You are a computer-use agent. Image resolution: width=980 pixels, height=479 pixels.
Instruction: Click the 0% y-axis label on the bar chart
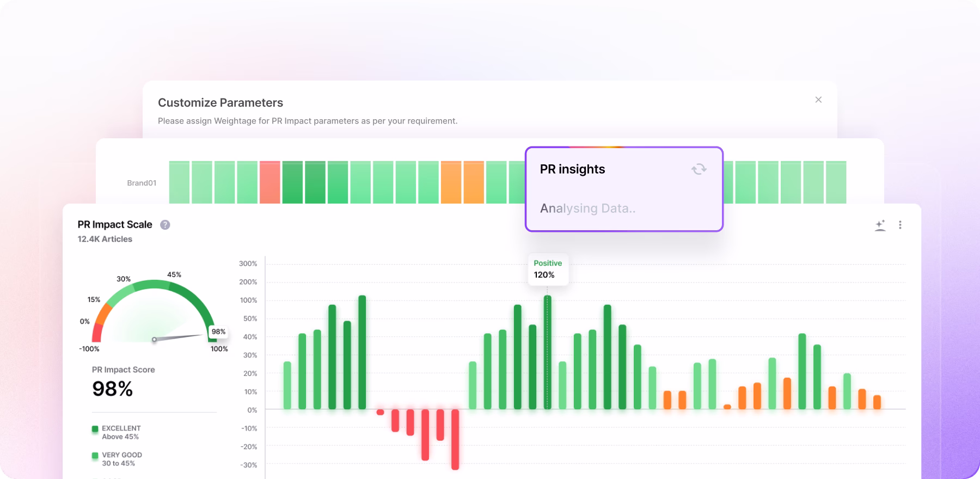tap(252, 410)
